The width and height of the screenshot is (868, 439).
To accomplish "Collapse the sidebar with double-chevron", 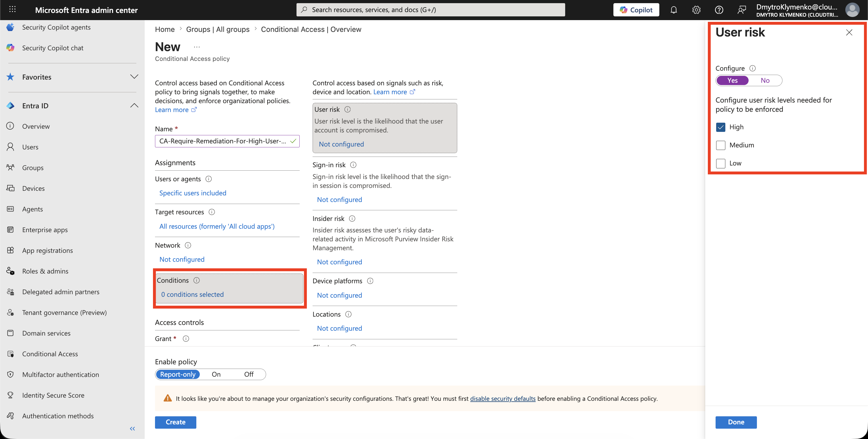I will coord(132,429).
